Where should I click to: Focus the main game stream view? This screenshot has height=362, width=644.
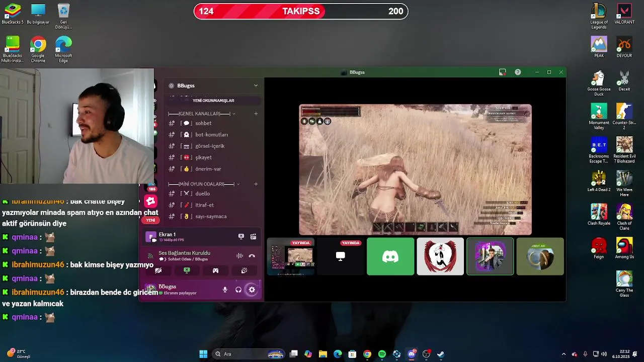click(x=416, y=170)
